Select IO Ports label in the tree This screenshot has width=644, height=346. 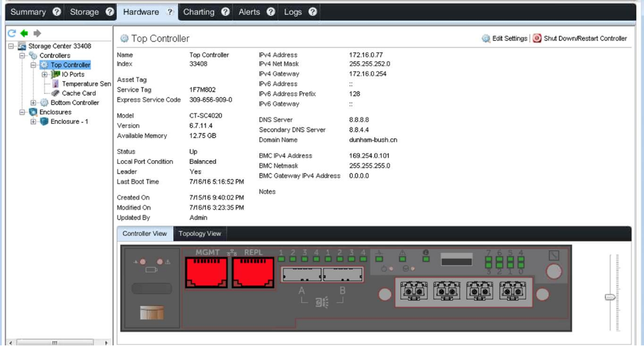(x=73, y=74)
